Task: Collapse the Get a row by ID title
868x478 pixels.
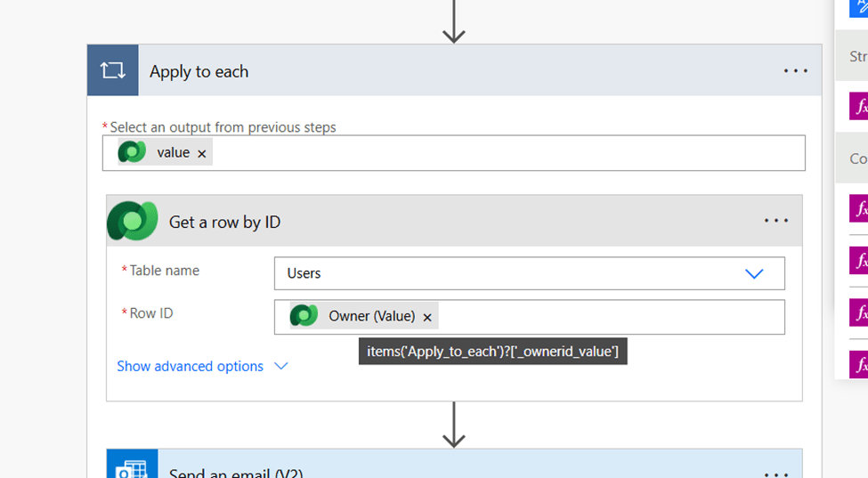Action: tap(224, 222)
